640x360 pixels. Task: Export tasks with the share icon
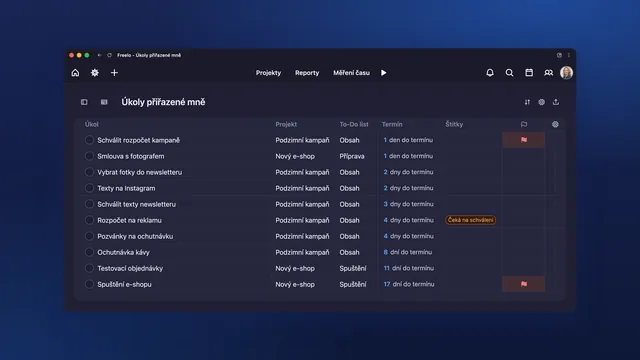[556, 102]
